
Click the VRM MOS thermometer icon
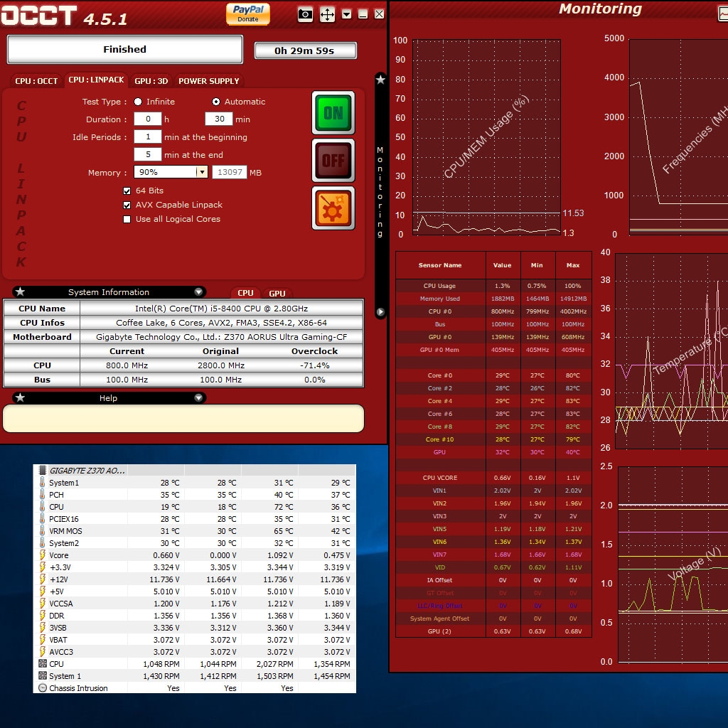42,530
